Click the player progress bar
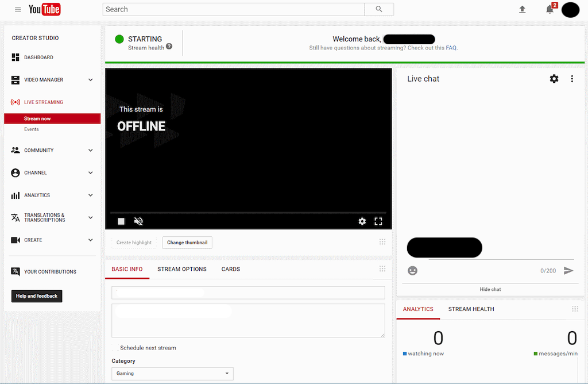 248,213
